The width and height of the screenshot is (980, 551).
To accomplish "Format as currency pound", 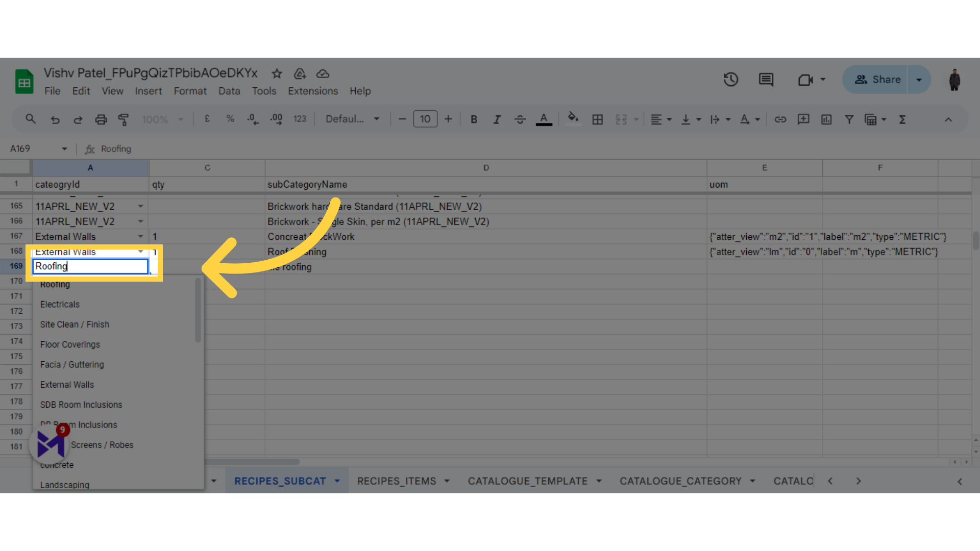I will 207,119.
